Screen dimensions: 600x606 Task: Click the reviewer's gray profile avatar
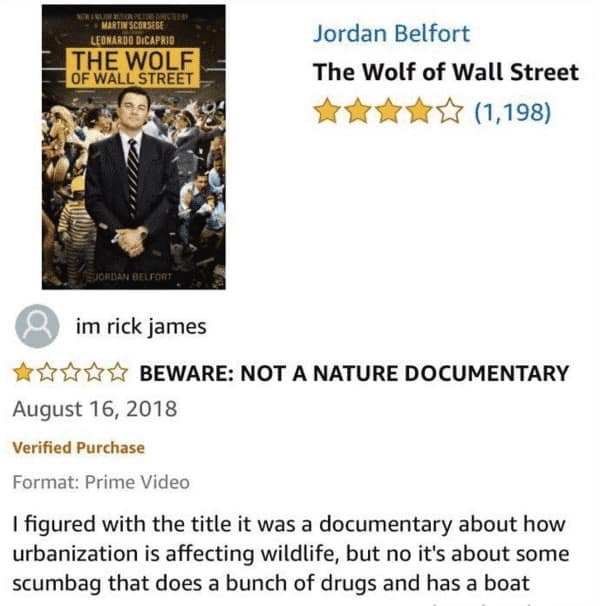[x=37, y=326]
